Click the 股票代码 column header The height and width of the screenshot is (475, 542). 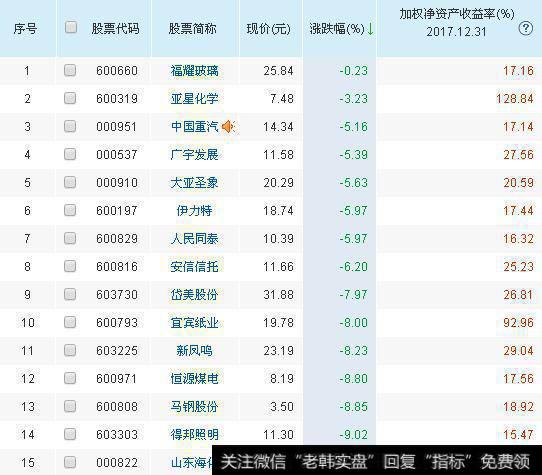[115, 29]
